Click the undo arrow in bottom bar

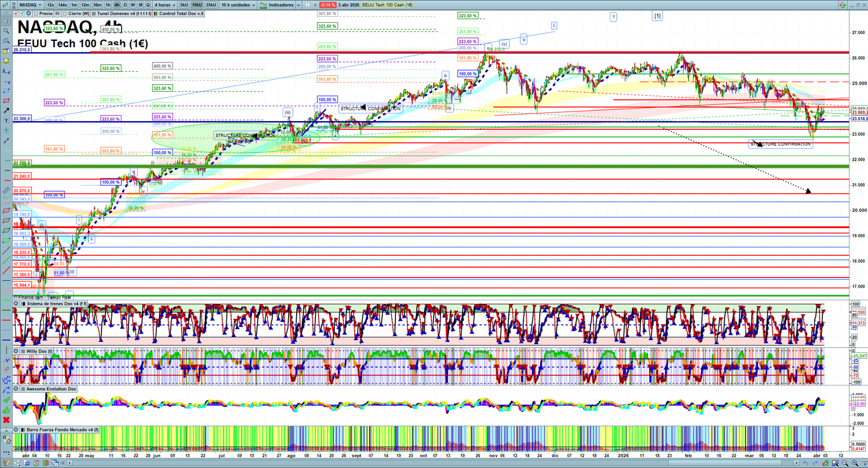806,463
